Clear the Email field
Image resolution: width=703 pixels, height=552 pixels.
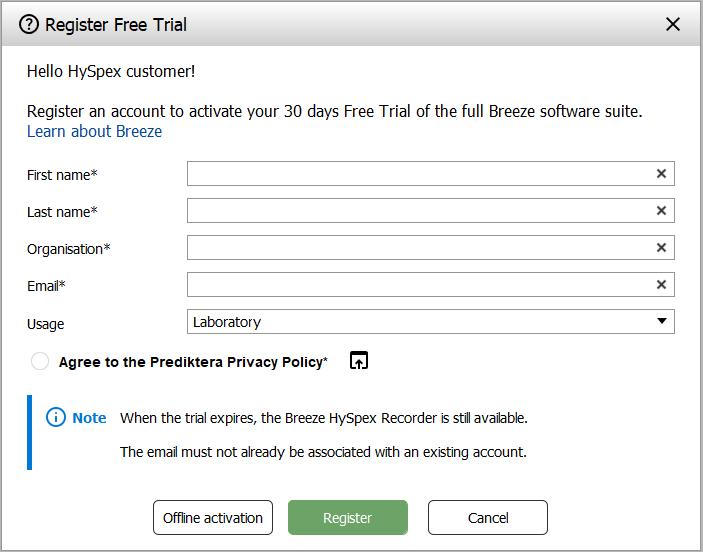[661, 285]
